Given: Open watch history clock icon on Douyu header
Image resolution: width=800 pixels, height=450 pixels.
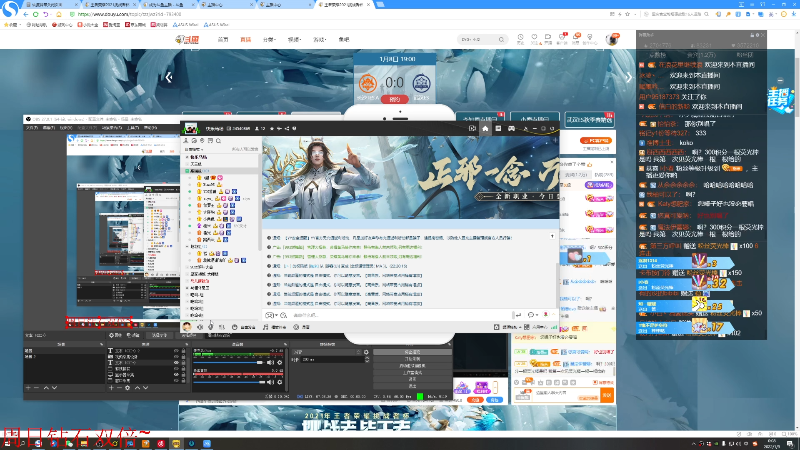Looking at the screenshot, I should click(520, 37).
